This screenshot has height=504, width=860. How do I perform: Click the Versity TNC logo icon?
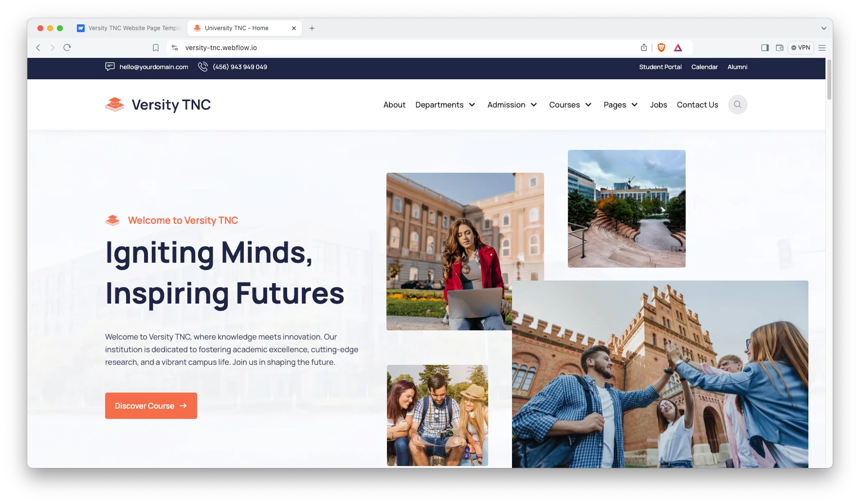tap(115, 105)
